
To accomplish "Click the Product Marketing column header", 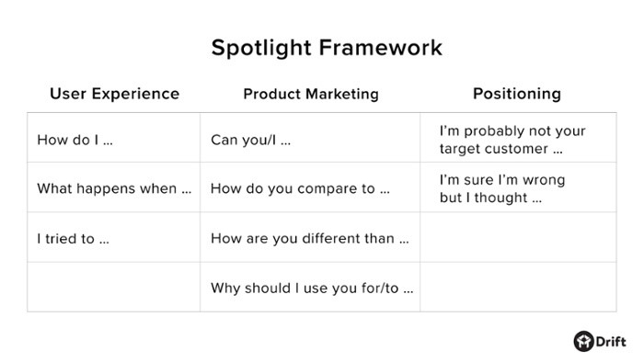I will point(311,94).
